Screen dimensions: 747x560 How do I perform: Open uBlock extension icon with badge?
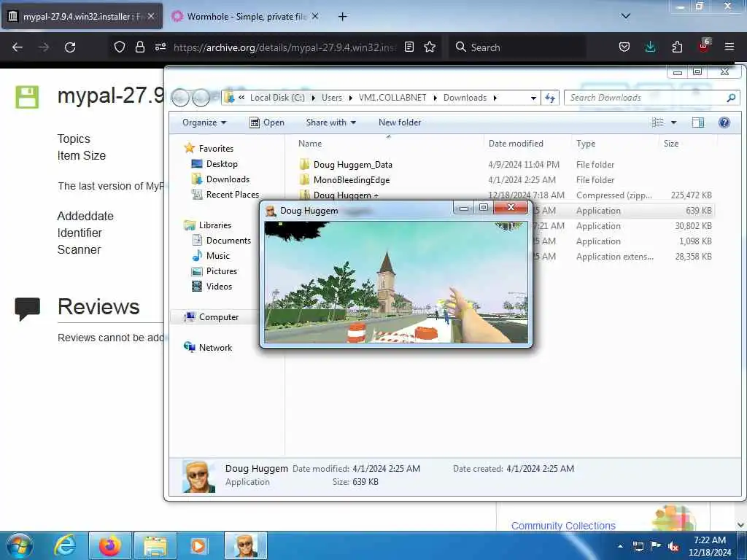click(x=704, y=46)
